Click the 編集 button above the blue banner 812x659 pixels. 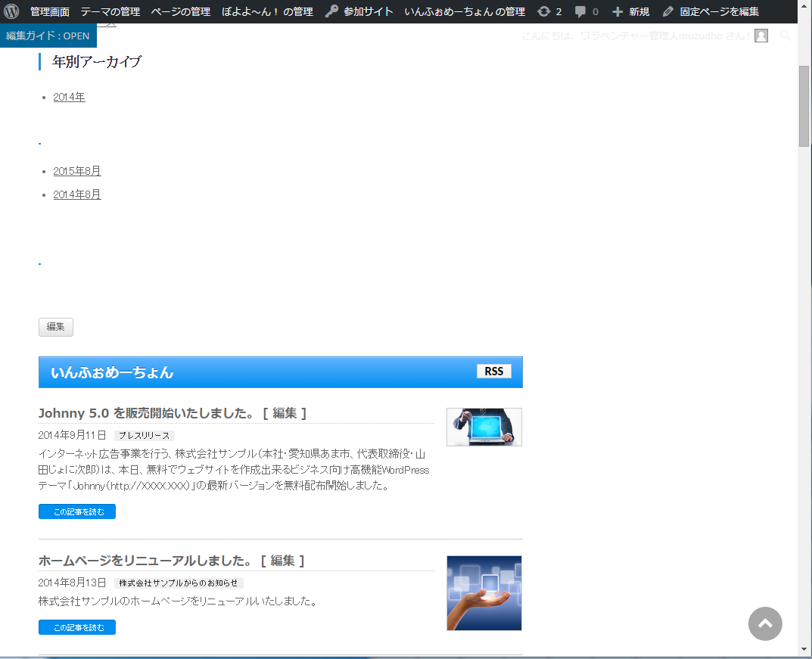click(56, 327)
